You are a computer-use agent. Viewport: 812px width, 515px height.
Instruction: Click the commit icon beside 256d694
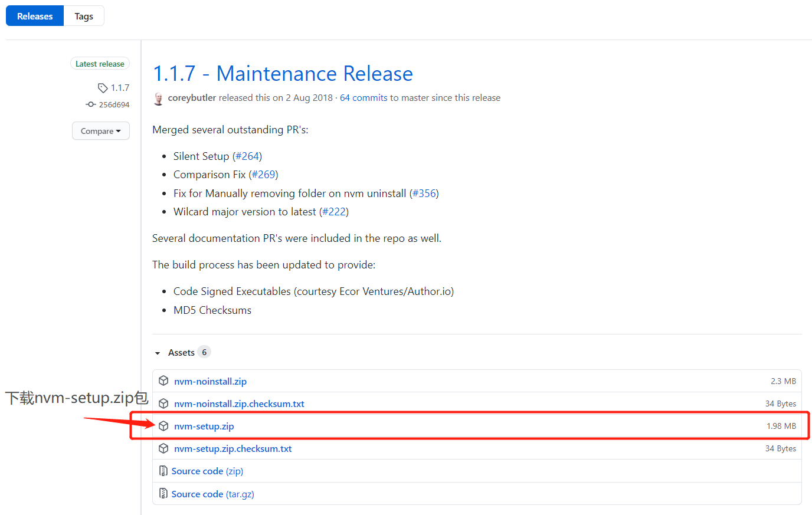91,104
